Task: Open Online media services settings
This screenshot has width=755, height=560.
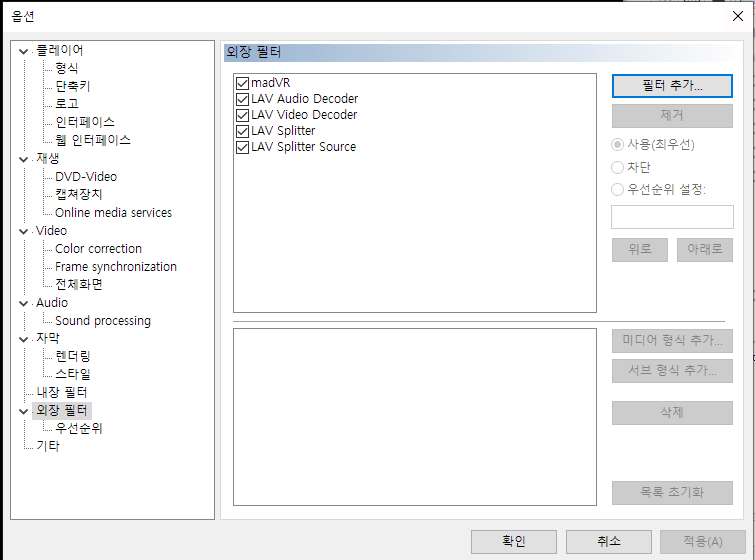Action: (113, 213)
